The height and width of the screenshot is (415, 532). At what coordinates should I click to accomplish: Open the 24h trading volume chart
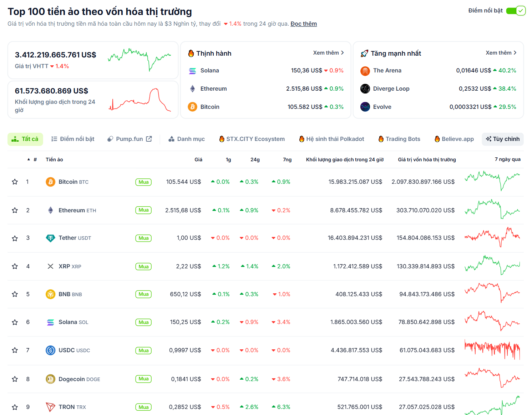tap(140, 100)
